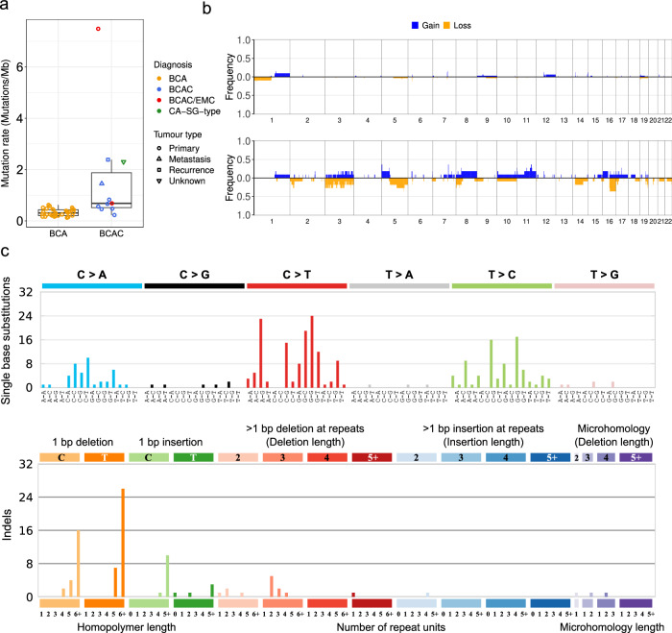Click the black bar under C > G
The width and height of the screenshot is (672, 633).
coord(195,286)
